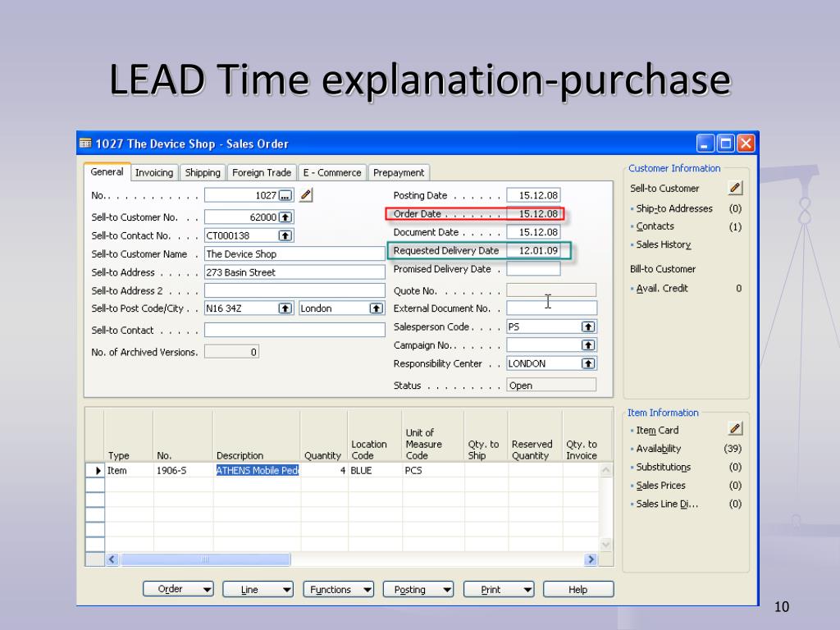Click the Status field showing Open
The height and width of the screenshot is (630, 840).
(x=551, y=386)
